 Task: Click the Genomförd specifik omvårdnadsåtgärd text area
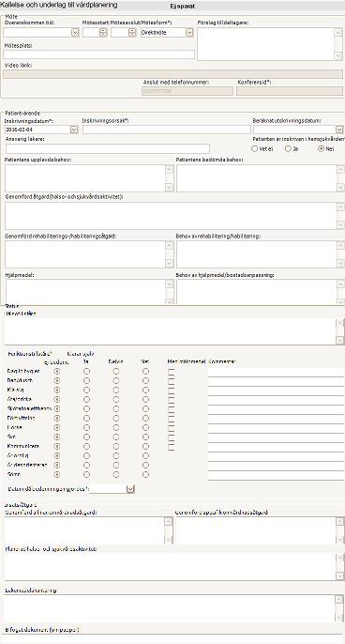coord(256,530)
